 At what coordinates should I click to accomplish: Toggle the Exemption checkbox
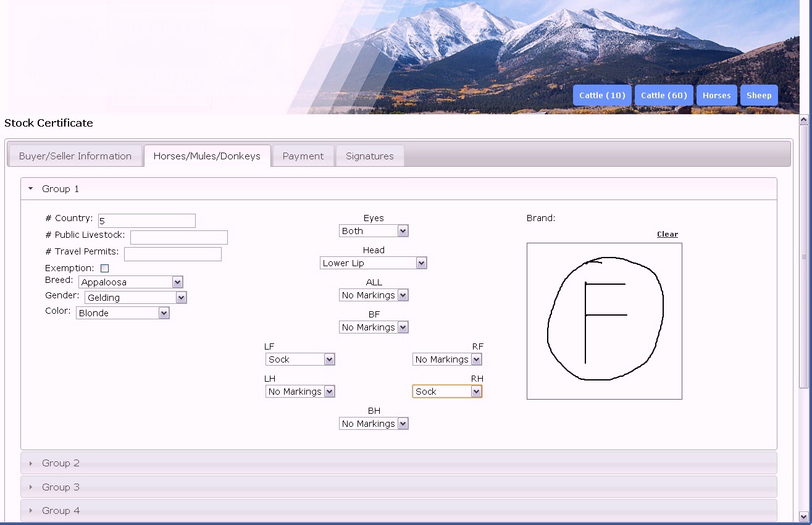coord(104,268)
